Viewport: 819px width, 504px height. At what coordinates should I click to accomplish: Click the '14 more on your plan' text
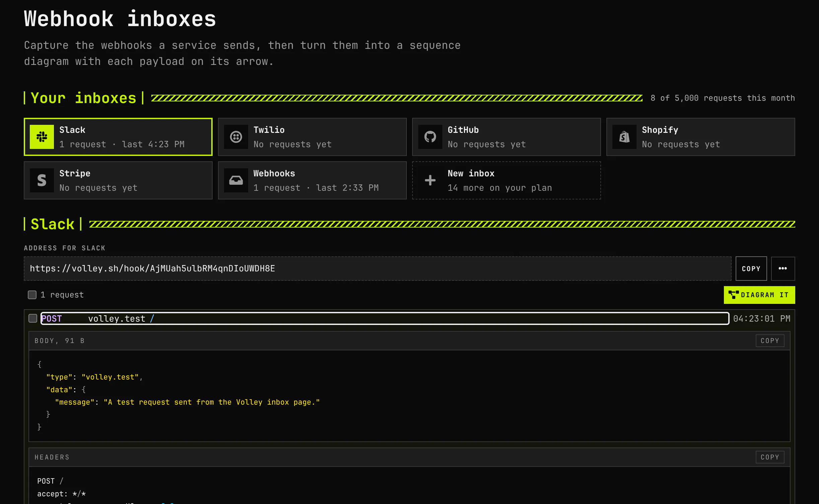(500, 188)
